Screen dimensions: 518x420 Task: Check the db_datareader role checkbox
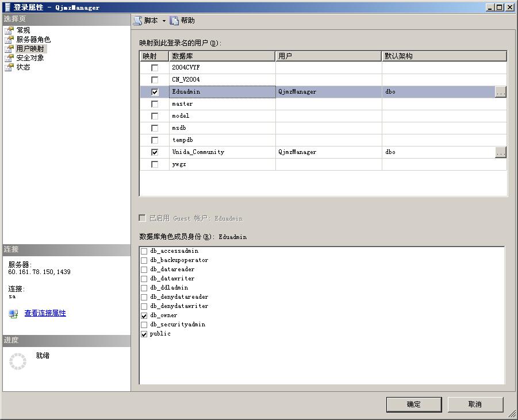(144, 269)
